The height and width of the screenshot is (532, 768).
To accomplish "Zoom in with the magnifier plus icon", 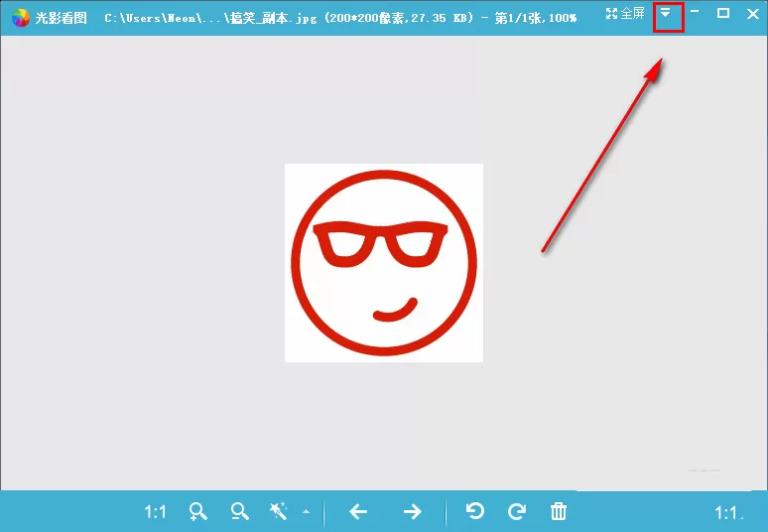I will (x=197, y=511).
